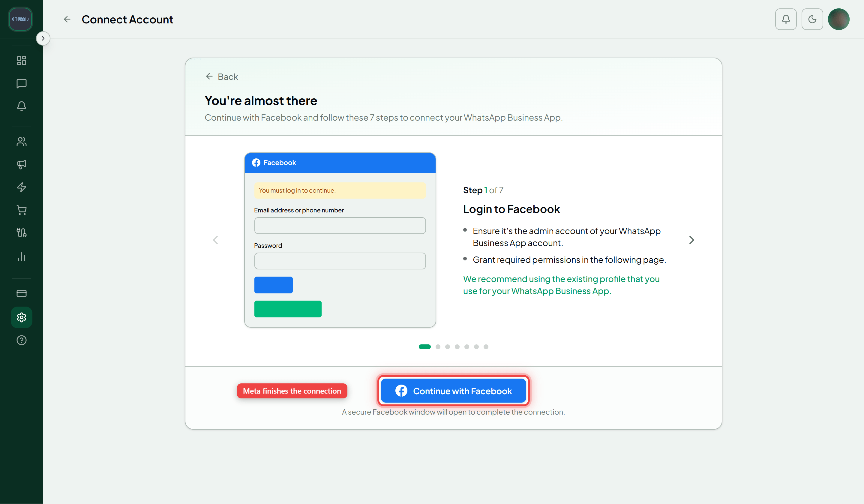Jump to carousel step six dot
The width and height of the screenshot is (864, 504).
click(x=476, y=346)
